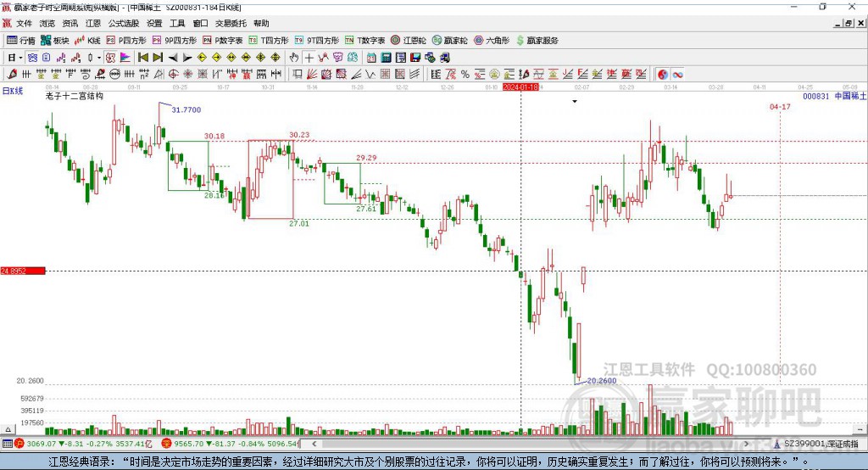Click the volume panel up-triangle button

coord(8,429)
